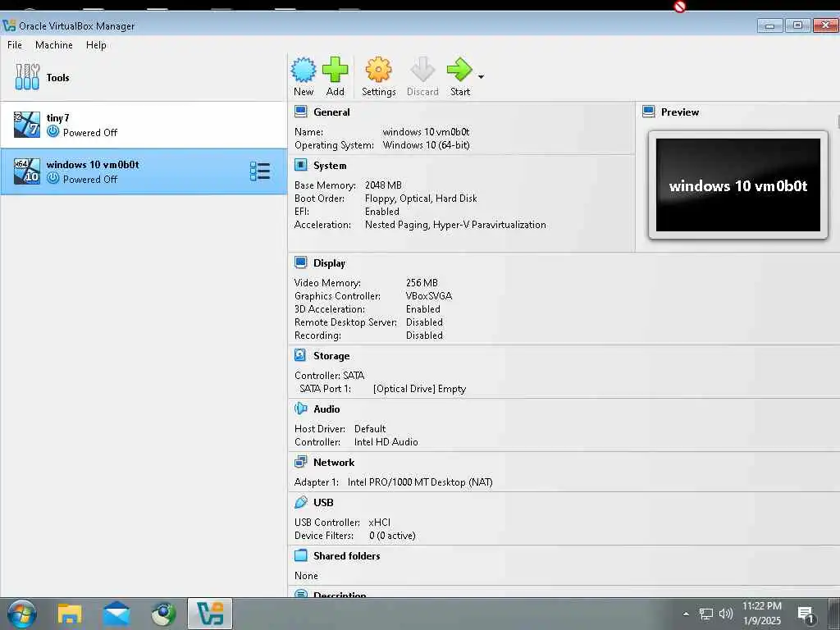Viewport: 840px width, 630px height.
Task: Open the Shared folders section header
Action: coord(347,556)
